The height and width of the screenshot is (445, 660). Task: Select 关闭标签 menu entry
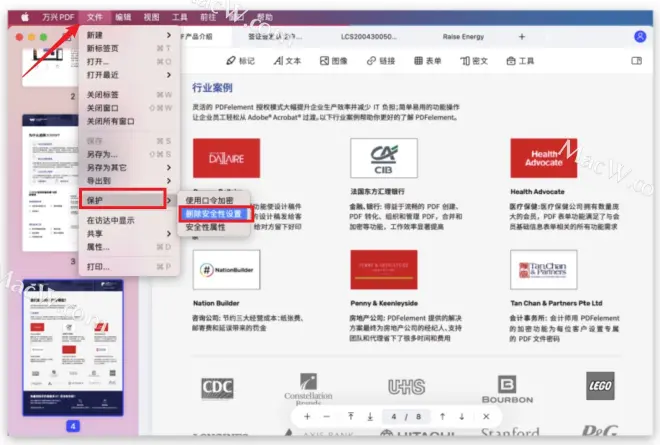point(129,95)
